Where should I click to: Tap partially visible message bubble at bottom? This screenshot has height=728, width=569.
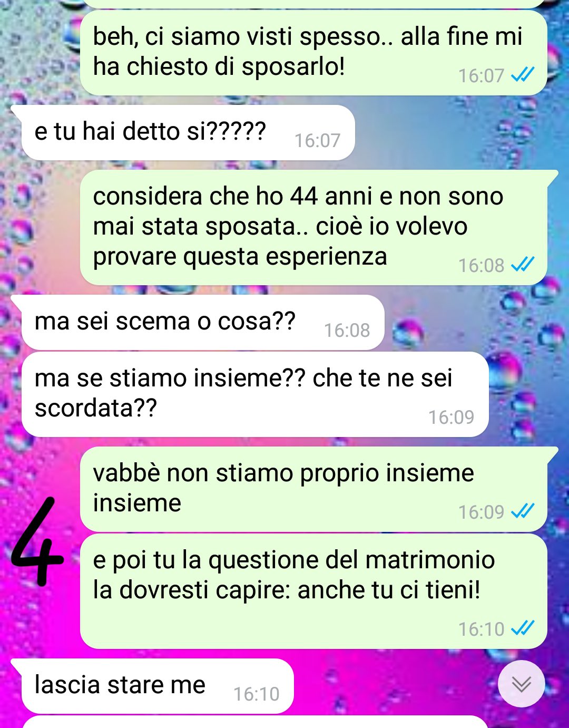(254, 722)
